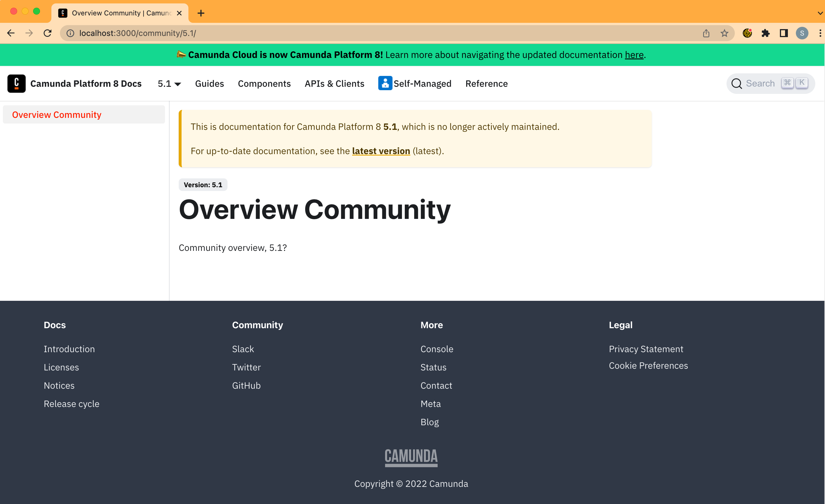Screen dimensions: 825x504
Task: Follow the latest version link
Action: (x=381, y=151)
